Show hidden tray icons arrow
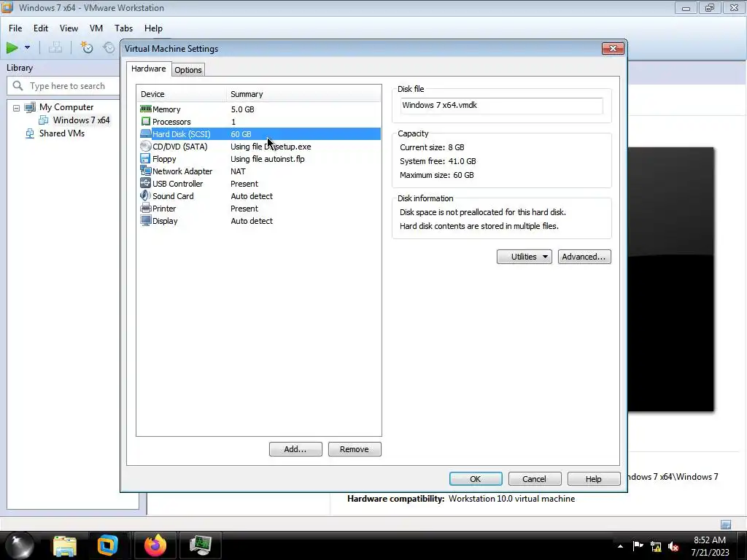This screenshot has height=560, width=747. (620, 546)
